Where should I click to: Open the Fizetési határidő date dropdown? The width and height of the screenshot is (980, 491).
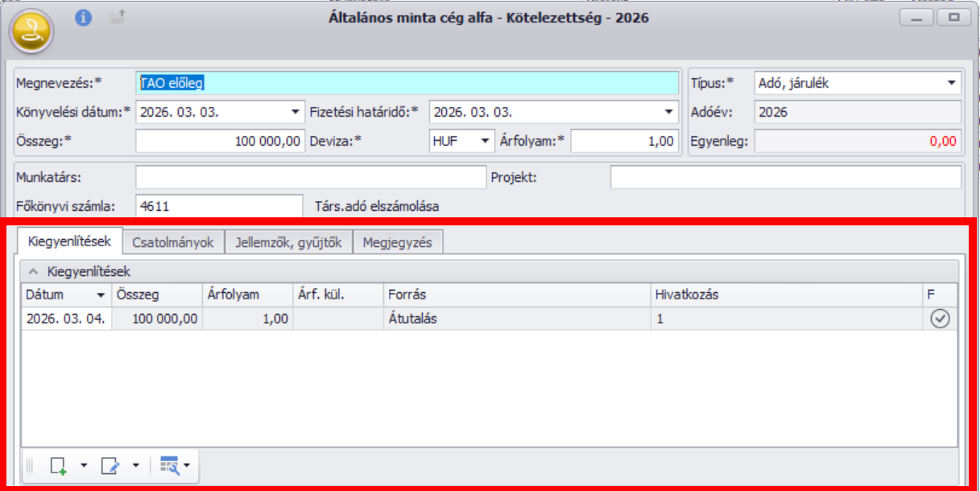pyautogui.click(x=668, y=113)
